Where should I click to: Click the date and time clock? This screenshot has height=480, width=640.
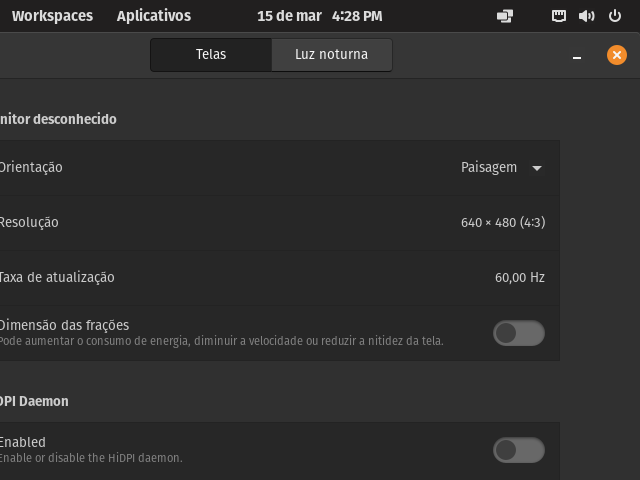319,16
